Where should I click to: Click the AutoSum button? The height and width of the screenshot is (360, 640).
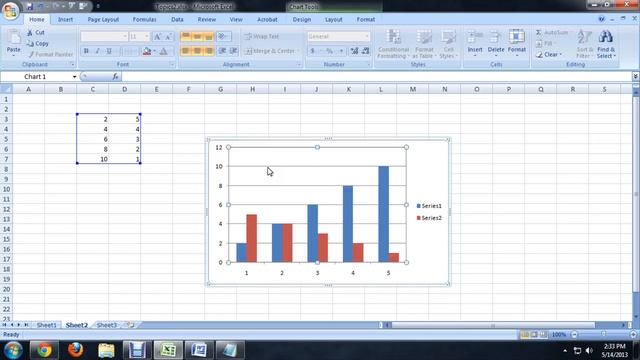(552, 33)
